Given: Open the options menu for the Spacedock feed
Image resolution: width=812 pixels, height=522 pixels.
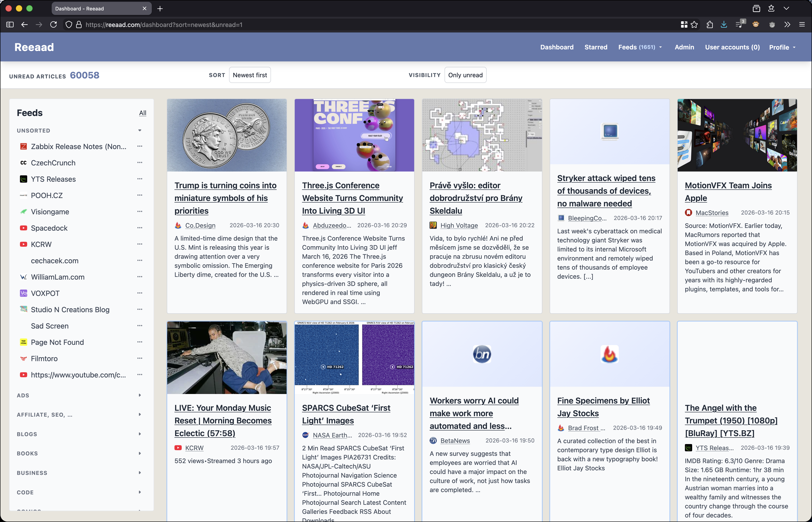Looking at the screenshot, I should [x=140, y=228].
